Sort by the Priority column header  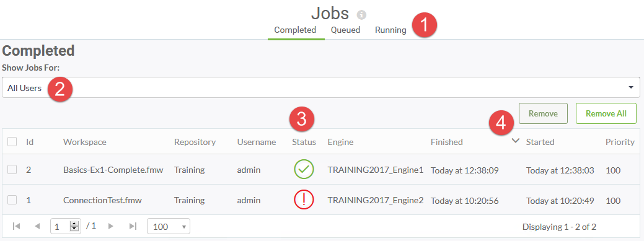tap(620, 142)
